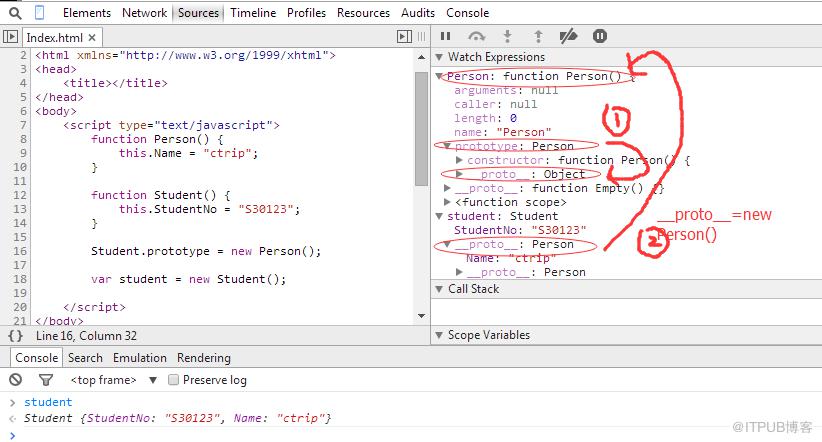Pretty print the source with braces icon
This screenshot has height=442, width=822.
[16, 336]
